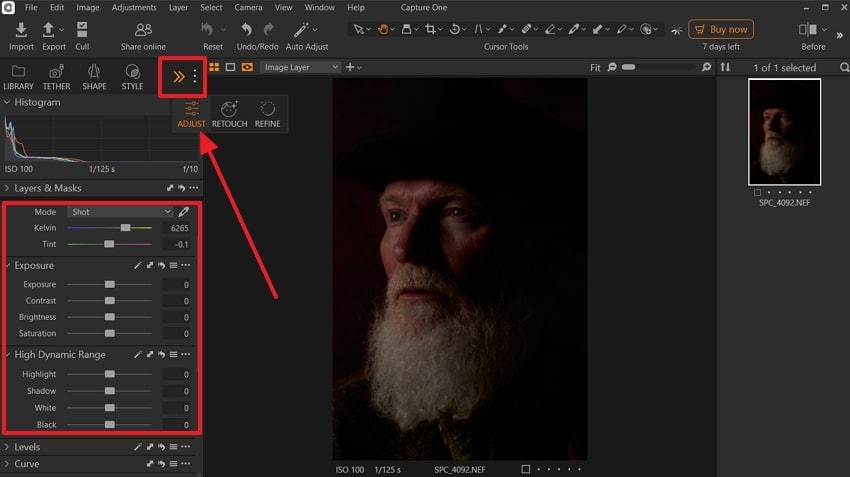Pick white balance with eyedropper

coord(184,211)
